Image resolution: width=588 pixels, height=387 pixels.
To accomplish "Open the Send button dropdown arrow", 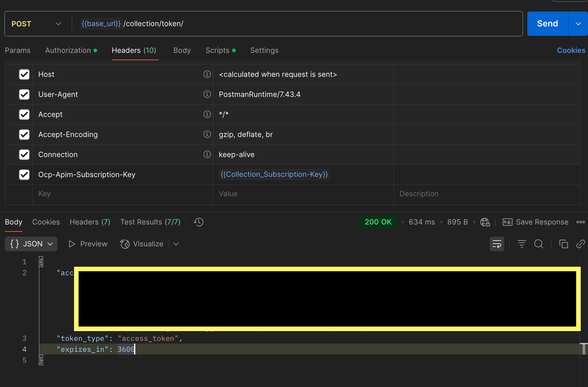I will point(578,24).
